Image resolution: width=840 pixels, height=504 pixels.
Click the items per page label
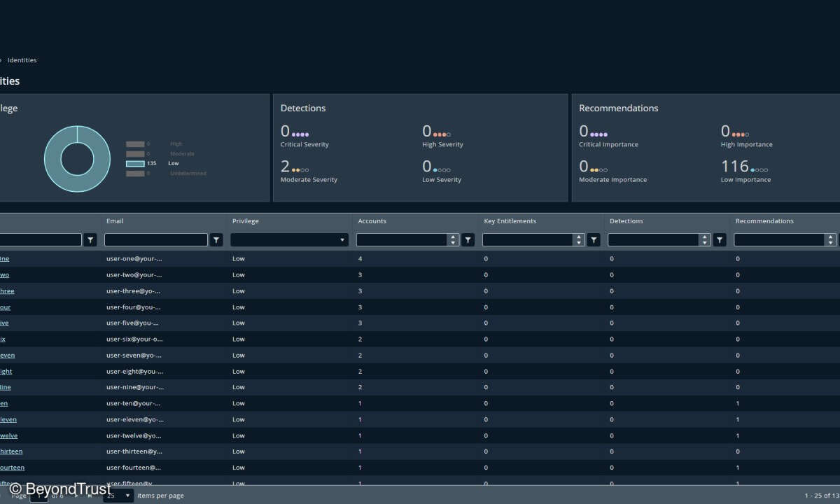[x=160, y=496]
